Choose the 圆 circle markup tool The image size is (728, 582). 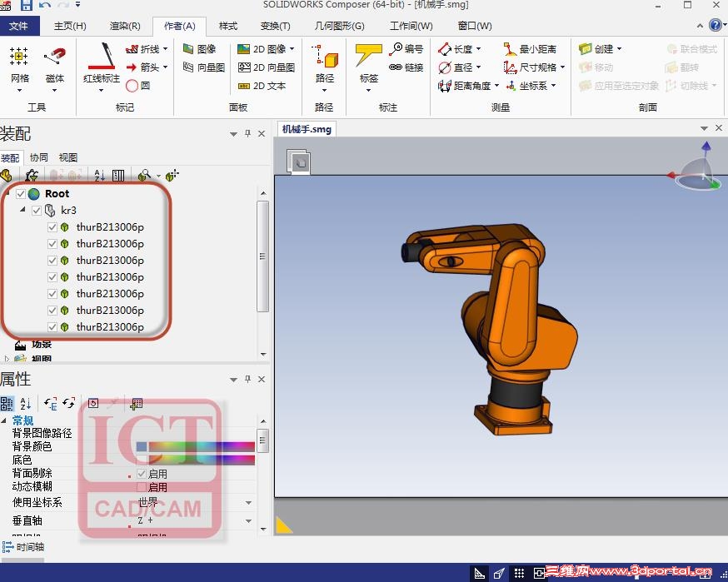point(138,86)
